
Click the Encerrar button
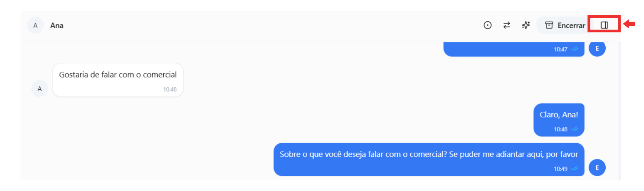(565, 25)
